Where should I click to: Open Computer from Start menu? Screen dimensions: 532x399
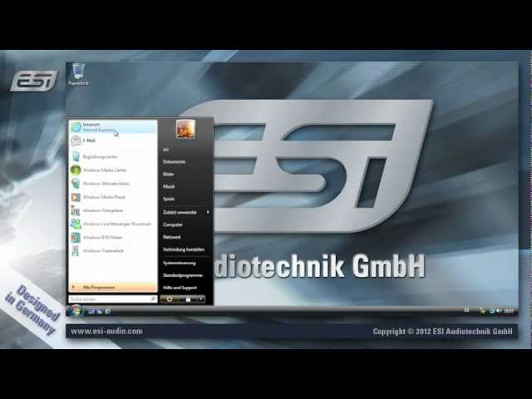point(173,224)
